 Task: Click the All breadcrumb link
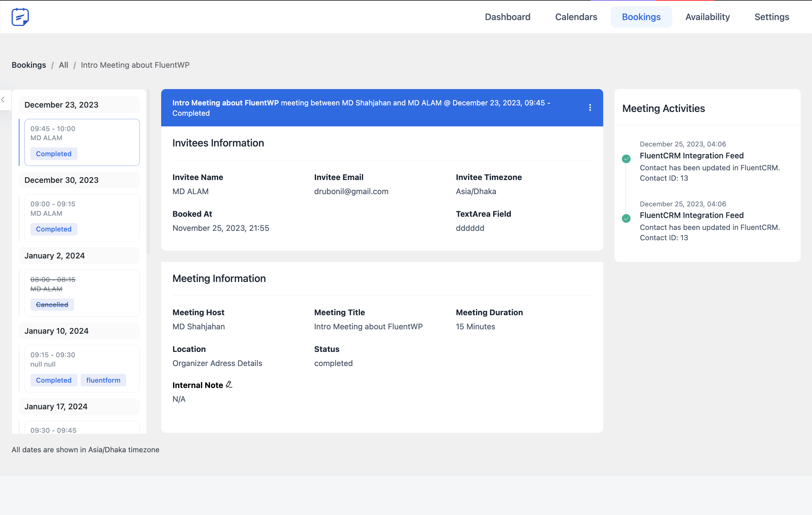(63, 65)
